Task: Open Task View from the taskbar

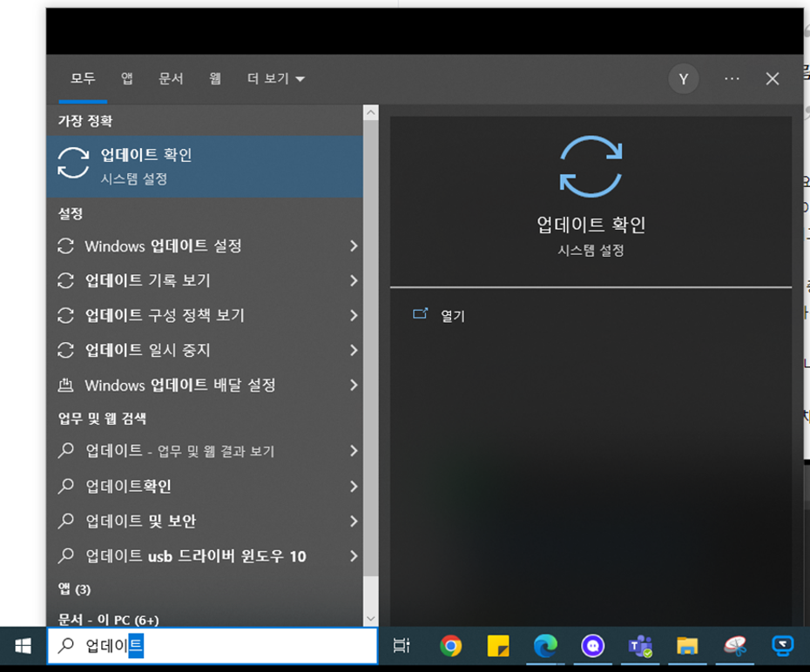Action: [x=402, y=646]
